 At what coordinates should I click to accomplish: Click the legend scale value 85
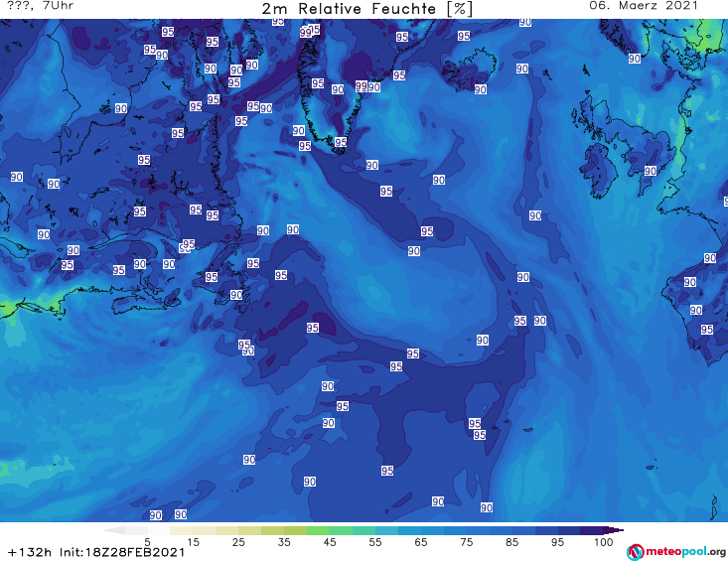pyautogui.click(x=511, y=542)
